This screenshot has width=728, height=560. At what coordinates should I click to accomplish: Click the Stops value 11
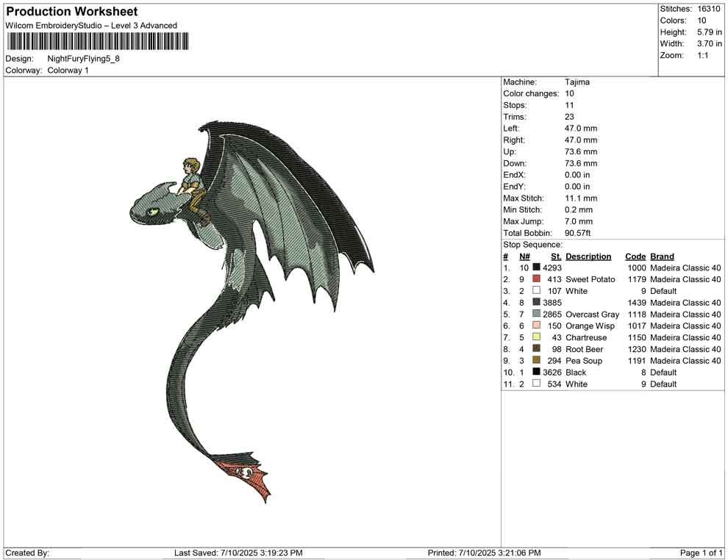click(x=569, y=105)
